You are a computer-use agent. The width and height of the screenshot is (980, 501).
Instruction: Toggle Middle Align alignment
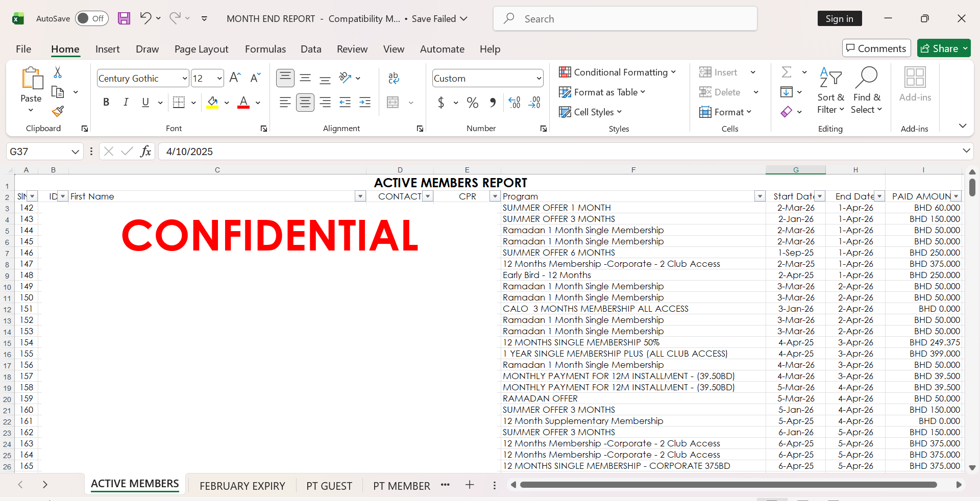[x=305, y=78]
